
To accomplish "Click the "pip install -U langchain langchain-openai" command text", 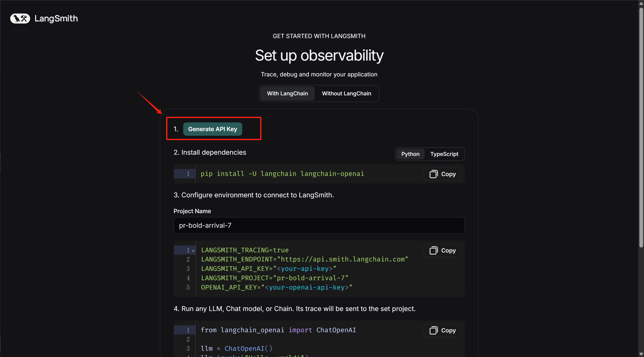I will [x=282, y=174].
